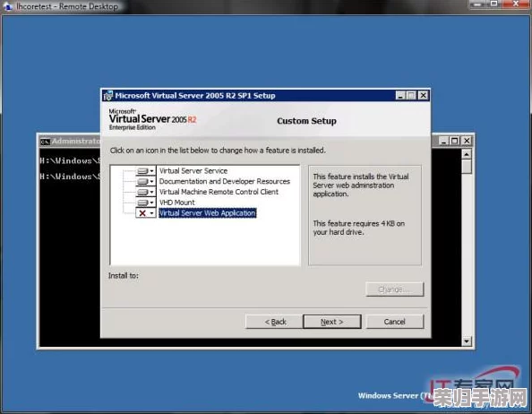The width and height of the screenshot is (532, 414).
Task: Cancel the Virtual Server setup
Action: point(395,322)
